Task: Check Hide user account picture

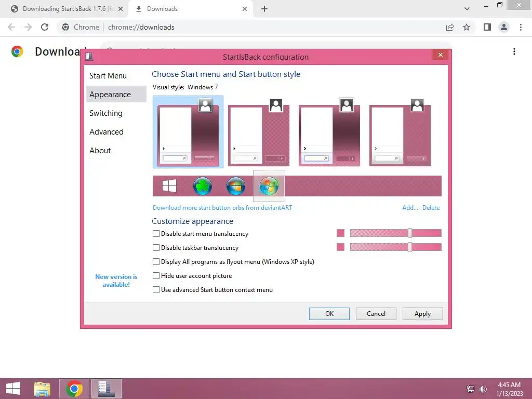Action: click(x=156, y=275)
